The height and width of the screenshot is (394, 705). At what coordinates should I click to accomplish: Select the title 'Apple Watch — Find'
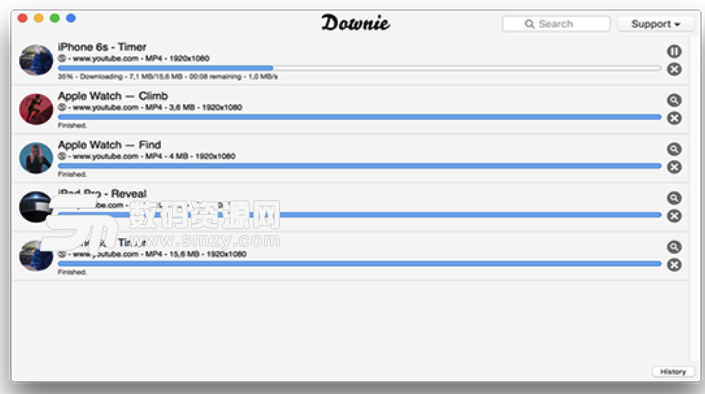(x=109, y=145)
